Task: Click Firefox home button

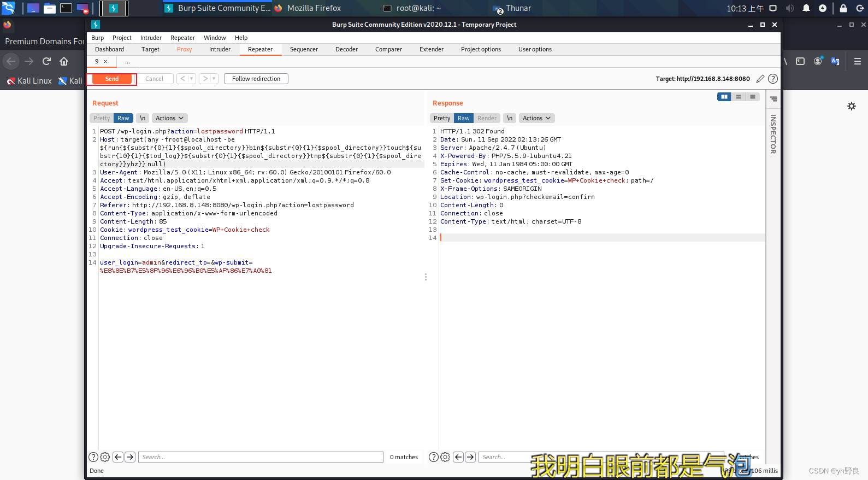Action: [64, 61]
